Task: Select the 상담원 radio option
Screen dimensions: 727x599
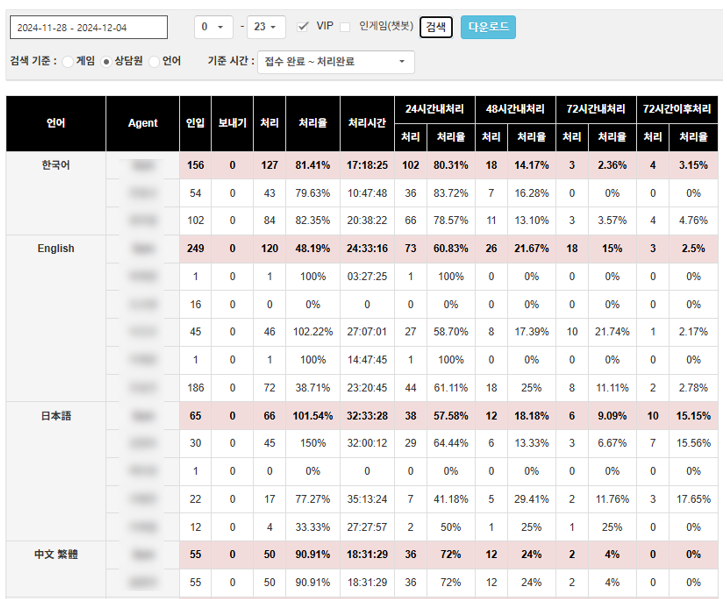Action: tap(107, 62)
